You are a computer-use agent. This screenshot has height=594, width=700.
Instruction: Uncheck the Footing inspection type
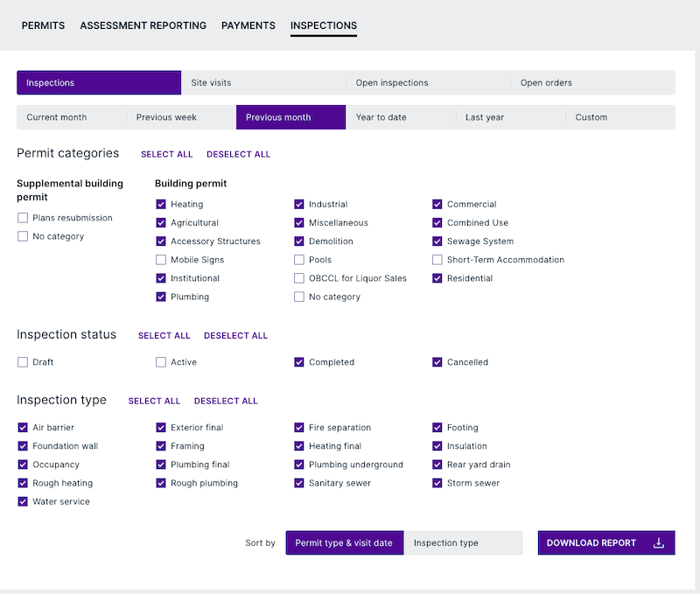[437, 428]
